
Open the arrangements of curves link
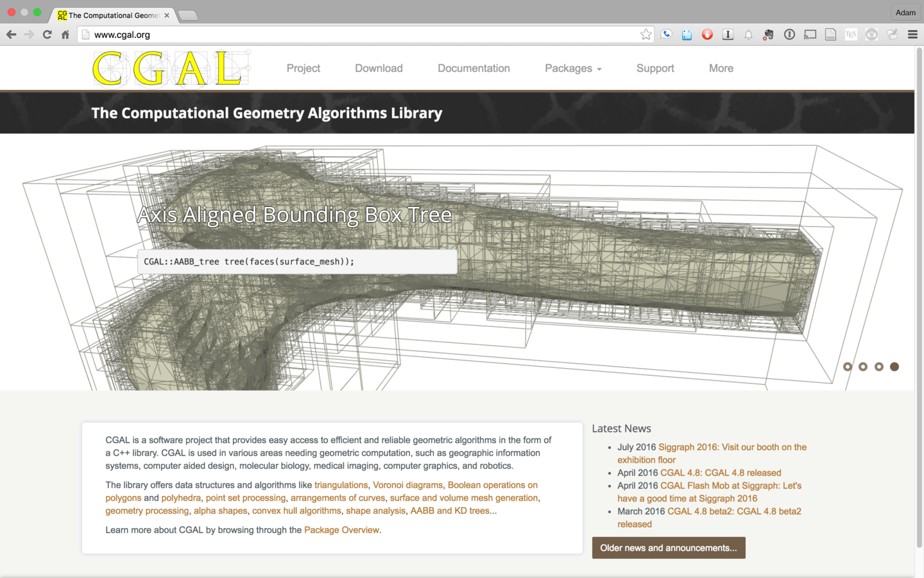(338, 498)
